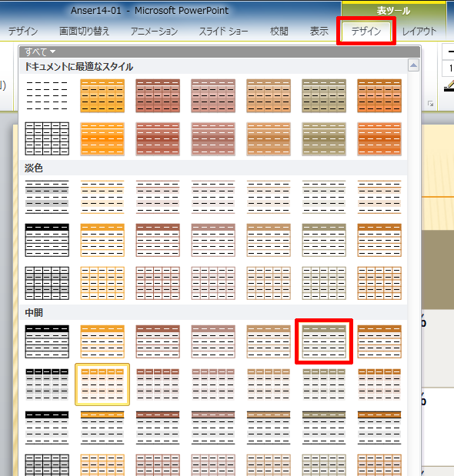
Task: Open the レイアウト tab
Action: pos(419,31)
